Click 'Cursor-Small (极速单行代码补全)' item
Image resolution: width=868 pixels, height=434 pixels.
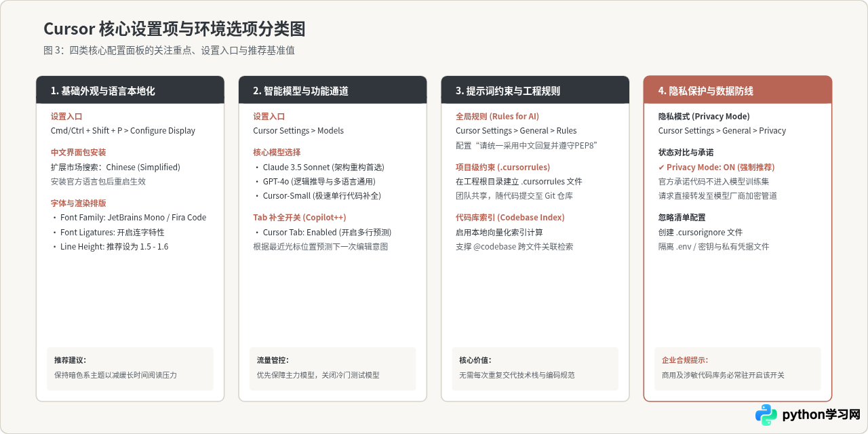click(322, 196)
